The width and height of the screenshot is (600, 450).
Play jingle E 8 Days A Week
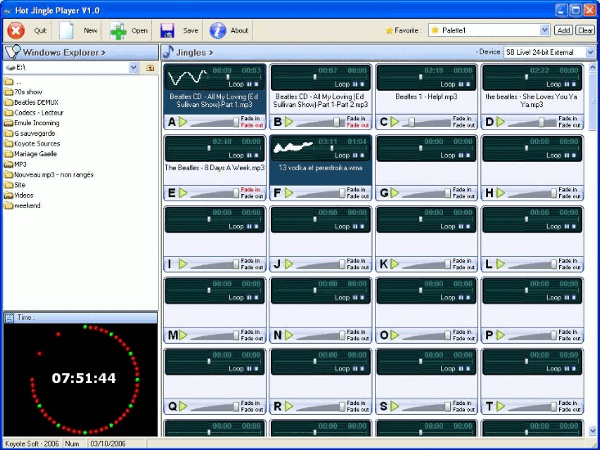pos(183,193)
